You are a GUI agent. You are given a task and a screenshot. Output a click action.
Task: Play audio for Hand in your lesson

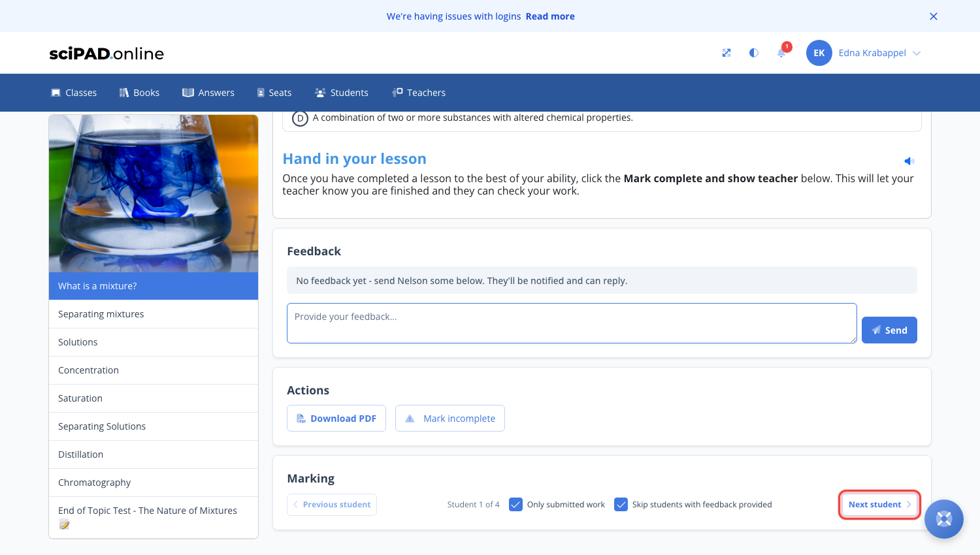click(x=909, y=161)
